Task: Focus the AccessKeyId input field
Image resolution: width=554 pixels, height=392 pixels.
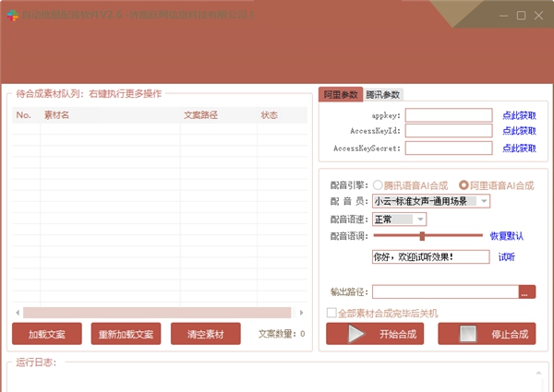Action: pyautogui.click(x=449, y=131)
